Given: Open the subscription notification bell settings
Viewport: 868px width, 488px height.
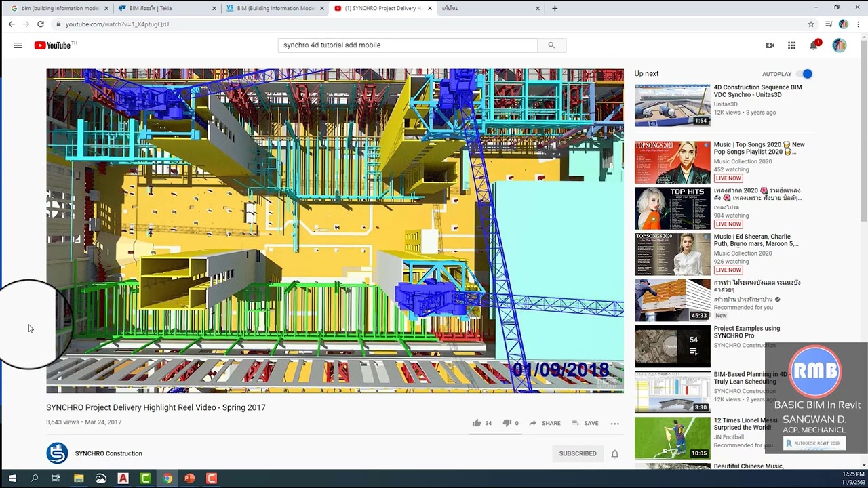Looking at the screenshot, I should pos(614,454).
